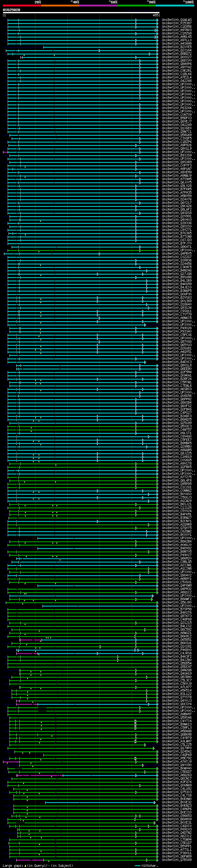The image size is (197, 868).
Task: Select hit UniRef100_A1CW29
Action: click(177, 501)
